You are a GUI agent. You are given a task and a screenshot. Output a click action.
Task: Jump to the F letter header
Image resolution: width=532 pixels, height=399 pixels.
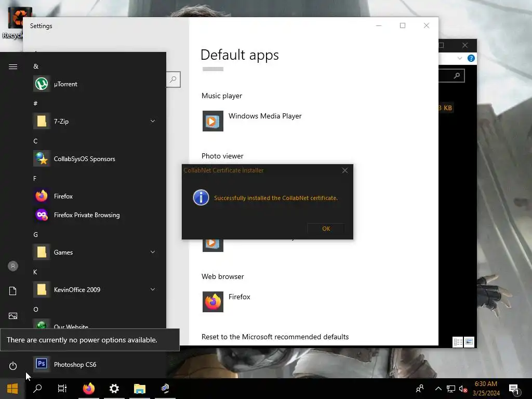(35, 179)
